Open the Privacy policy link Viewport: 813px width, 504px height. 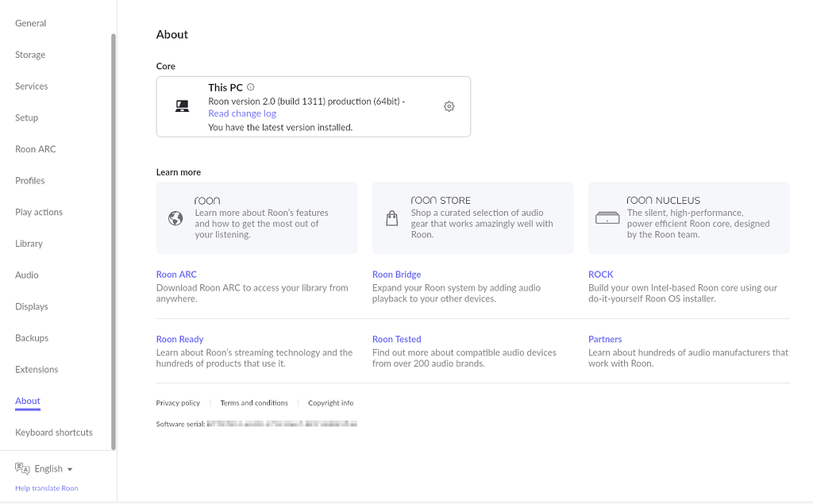[178, 403]
